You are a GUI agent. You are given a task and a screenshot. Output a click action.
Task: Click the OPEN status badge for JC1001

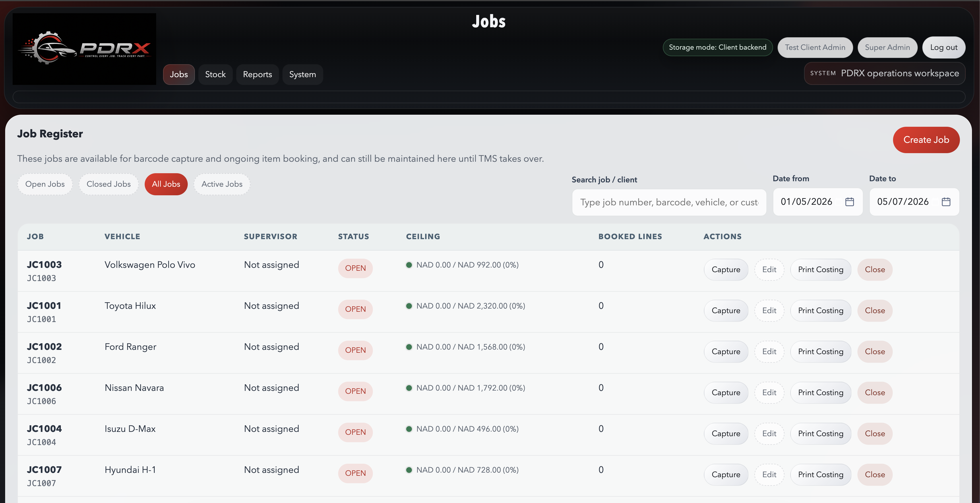pyautogui.click(x=355, y=309)
